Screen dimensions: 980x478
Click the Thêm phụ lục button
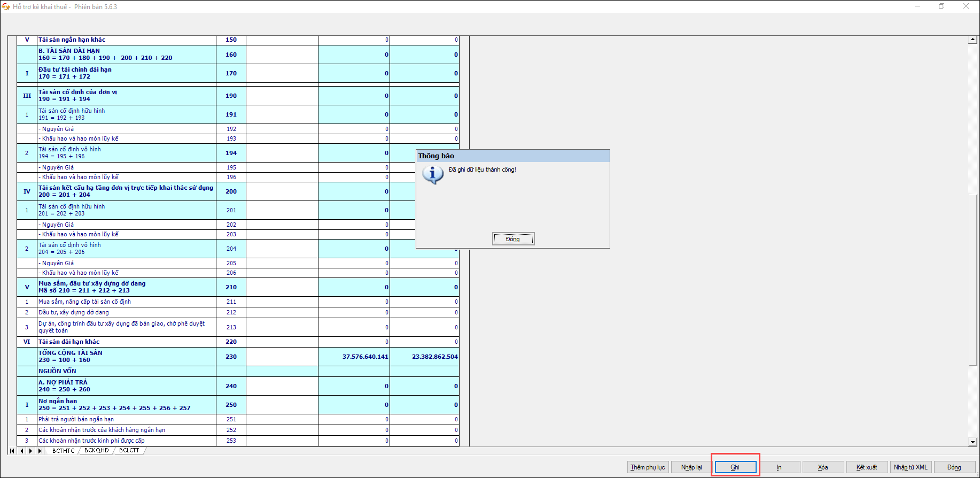point(648,467)
